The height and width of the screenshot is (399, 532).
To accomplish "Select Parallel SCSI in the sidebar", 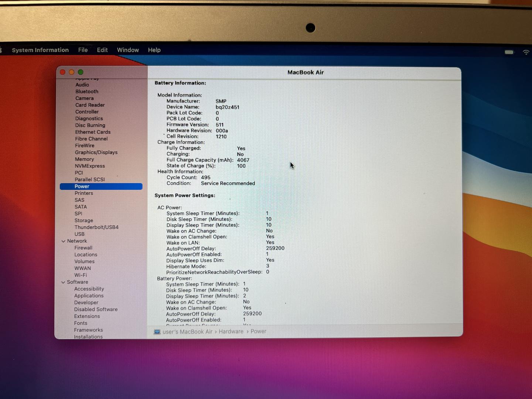I will click(90, 180).
